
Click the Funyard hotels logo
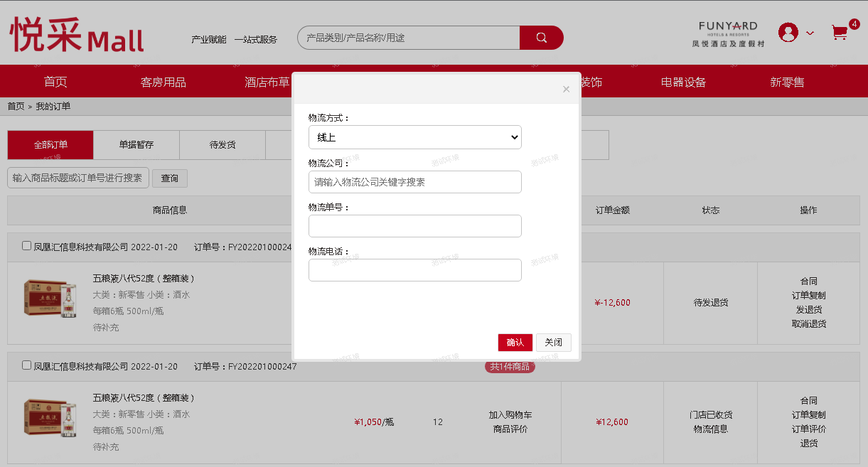[728, 33]
